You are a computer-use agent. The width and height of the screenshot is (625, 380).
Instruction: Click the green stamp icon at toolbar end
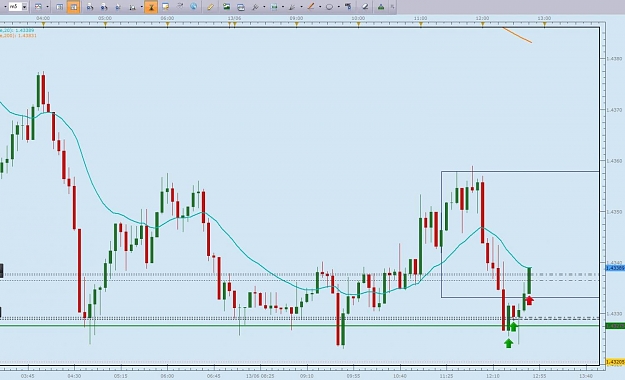(x=381, y=7)
